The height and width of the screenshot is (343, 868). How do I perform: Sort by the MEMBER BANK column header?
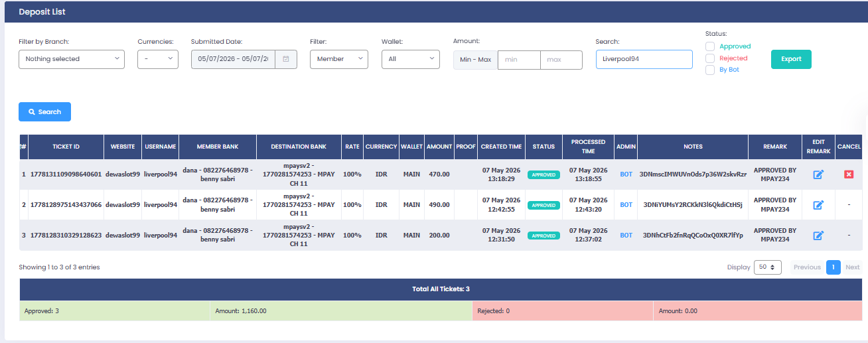point(218,147)
